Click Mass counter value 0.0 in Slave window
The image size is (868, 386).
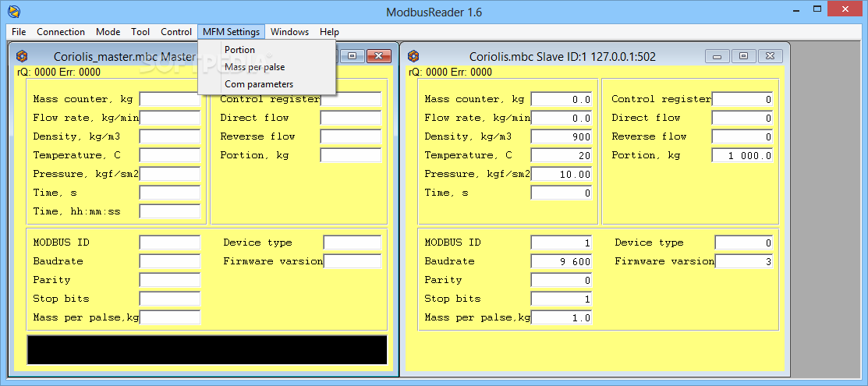pyautogui.click(x=562, y=100)
